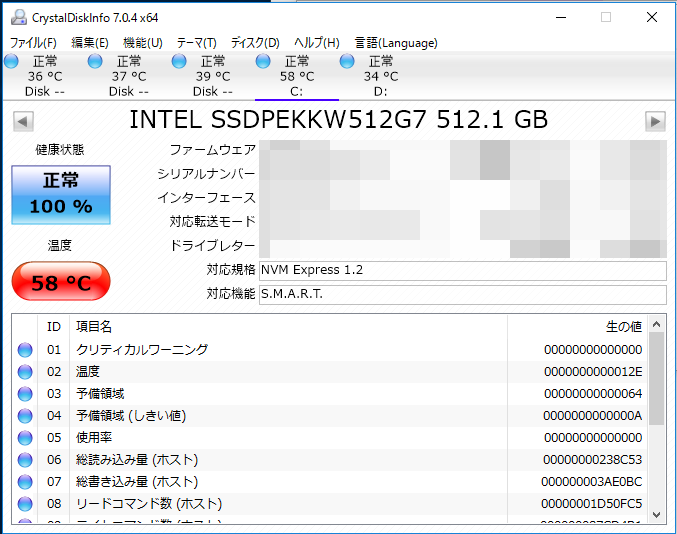Click the 対応機能 field showing S.M.A.R.T.
This screenshot has width=677, height=534.
tap(462, 294)
